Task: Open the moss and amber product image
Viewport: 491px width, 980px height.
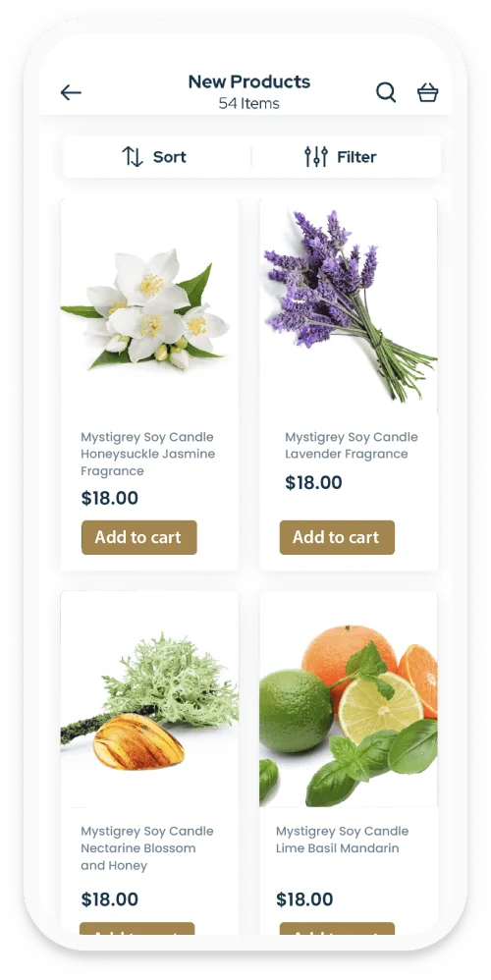Action: [149, 699]
